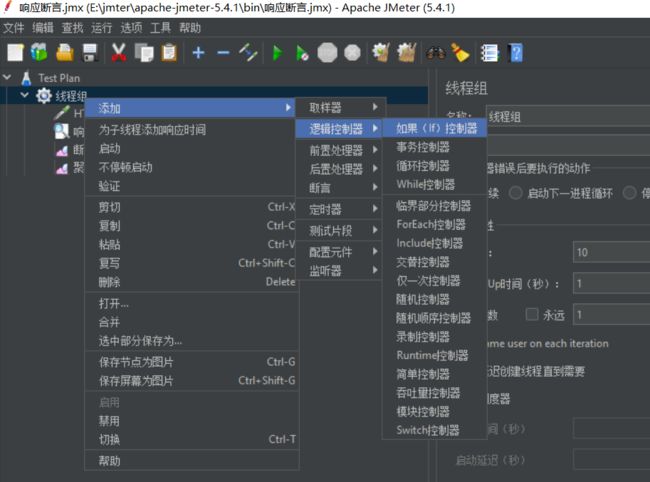The image size is (650, 482).
Task: Click the Cut scissors icon
Action: pos(119,53)
